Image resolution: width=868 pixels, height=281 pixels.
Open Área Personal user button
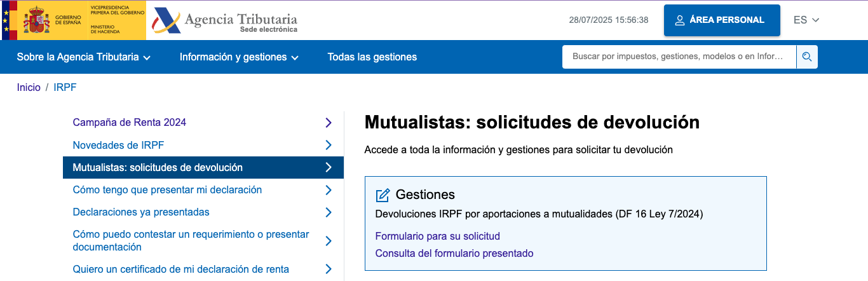pyautogui.click(x=721, y=20)
